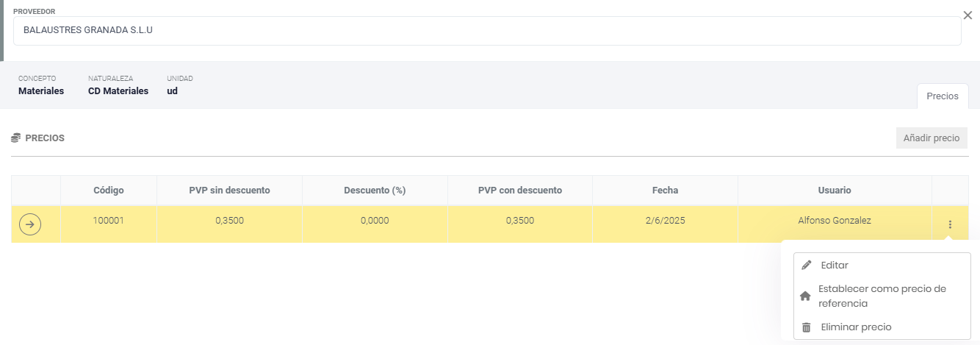The image size is (980, 345).
Task: Open the three-dot options menu for the price row
Action: (950, 224)
